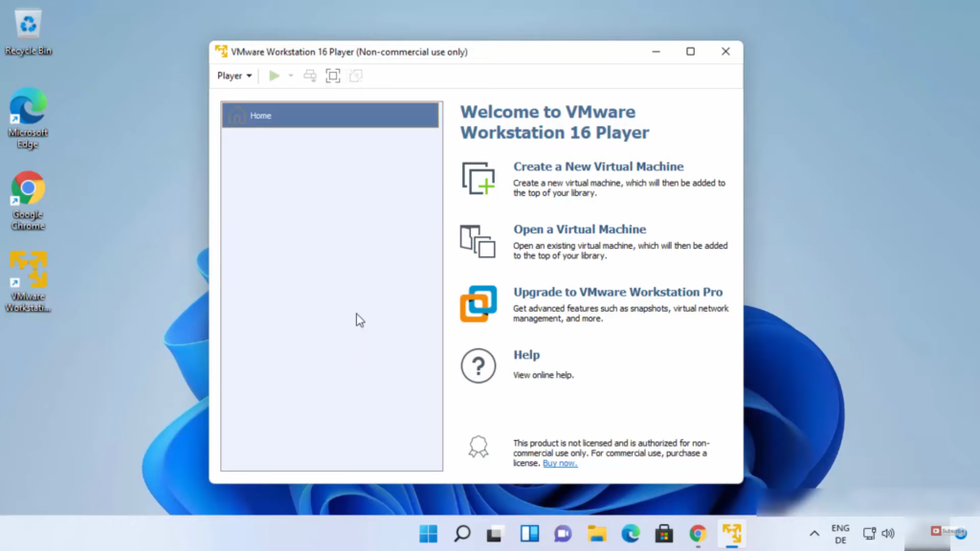
Task: Open the Windows Start menu
Action: pyautogui.click(x=428, y=534)
